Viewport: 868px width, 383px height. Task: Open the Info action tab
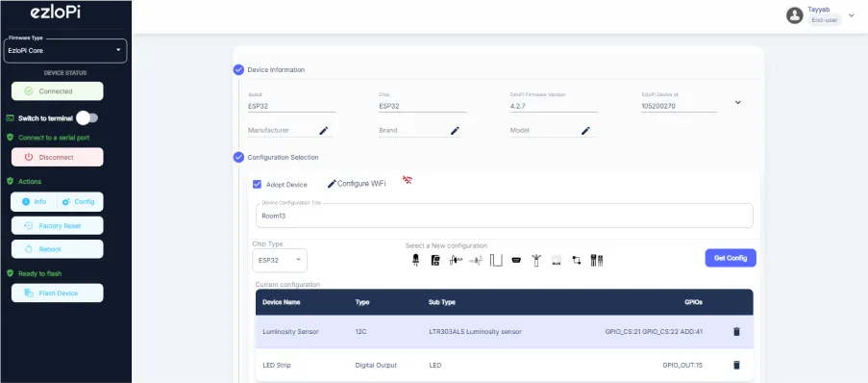[35, 202]
